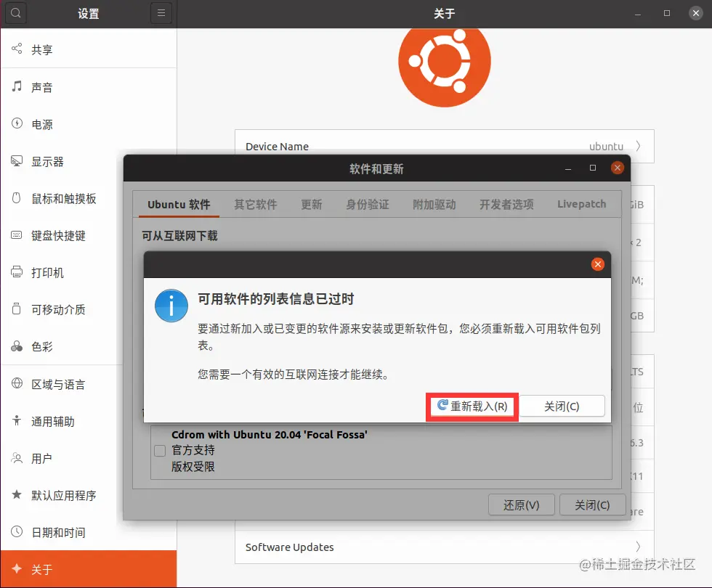Expand the Software Updates row chevron
Image resolution: width=712 pixels, height=588 pixels.
tap(638, 547)
